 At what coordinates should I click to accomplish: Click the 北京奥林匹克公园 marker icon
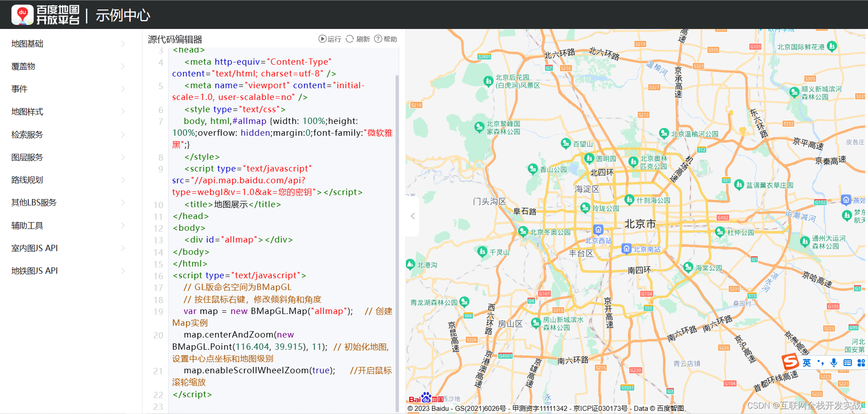[633, 162]
